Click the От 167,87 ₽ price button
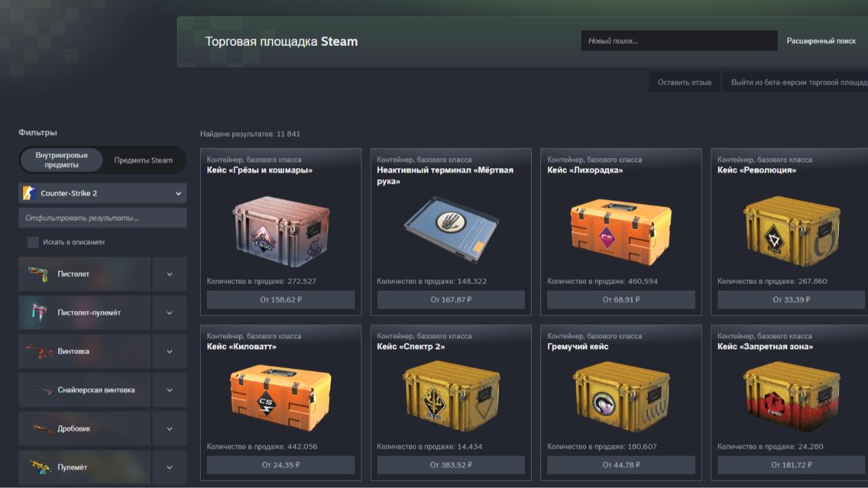 pos(451,300)
